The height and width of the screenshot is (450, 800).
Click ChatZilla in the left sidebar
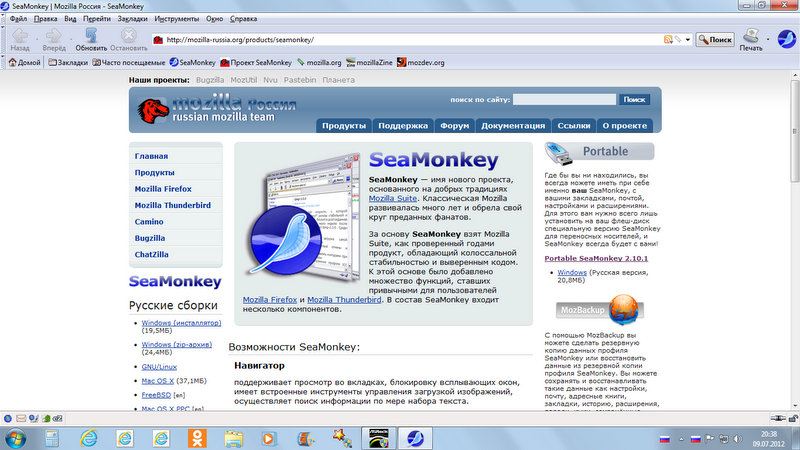[151, 254]
